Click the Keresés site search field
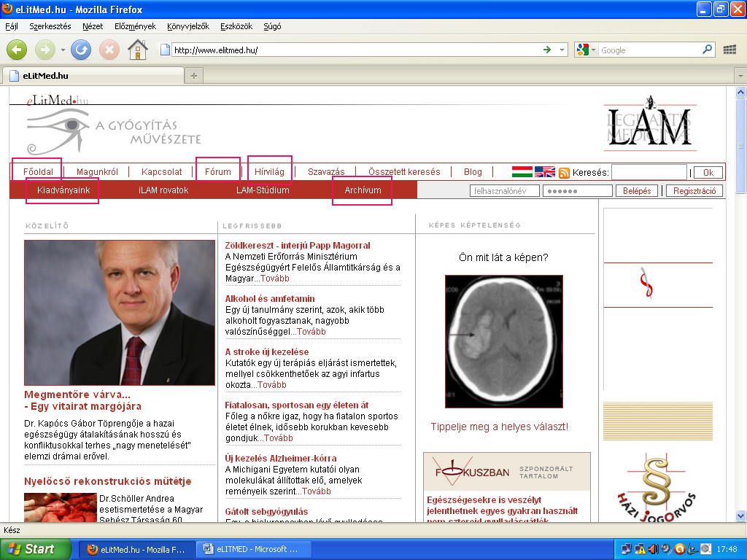Screen dimensions: 747x560 (649, 172)
